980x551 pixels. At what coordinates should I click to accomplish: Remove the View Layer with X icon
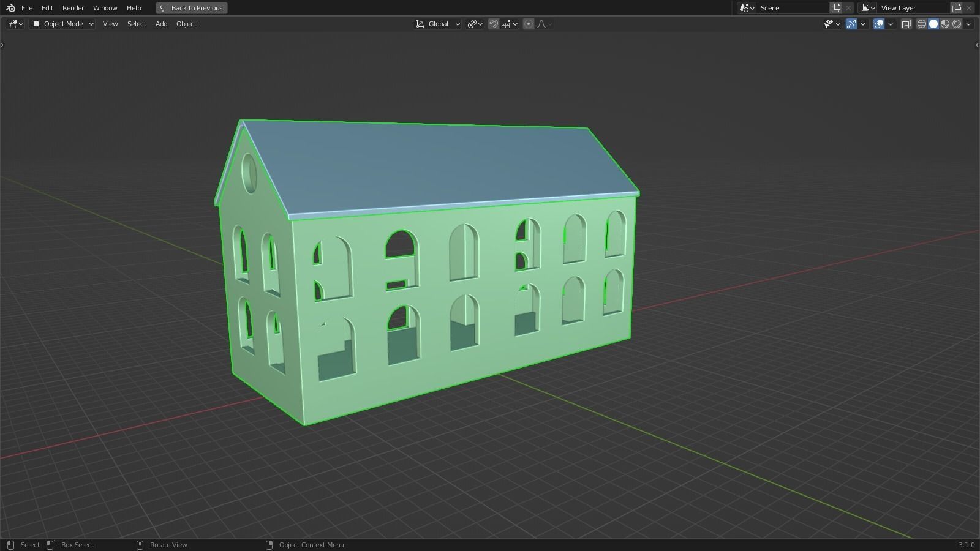pos(969,8)
